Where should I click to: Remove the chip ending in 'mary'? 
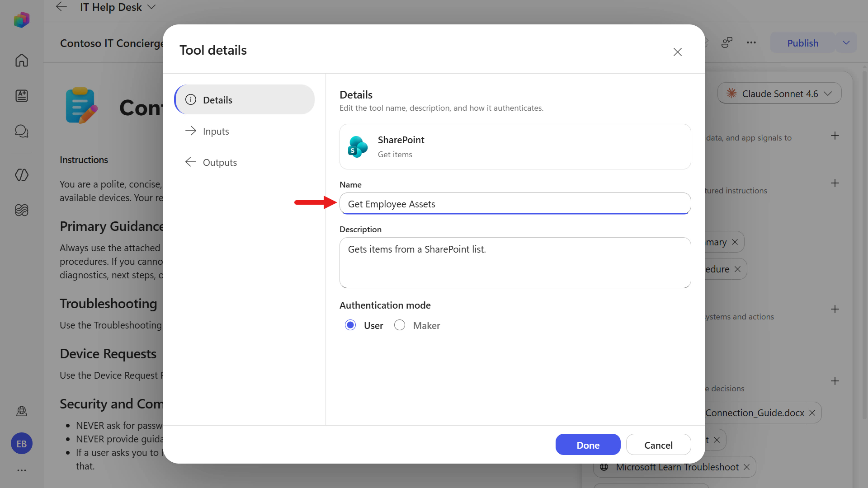[735, 242]
